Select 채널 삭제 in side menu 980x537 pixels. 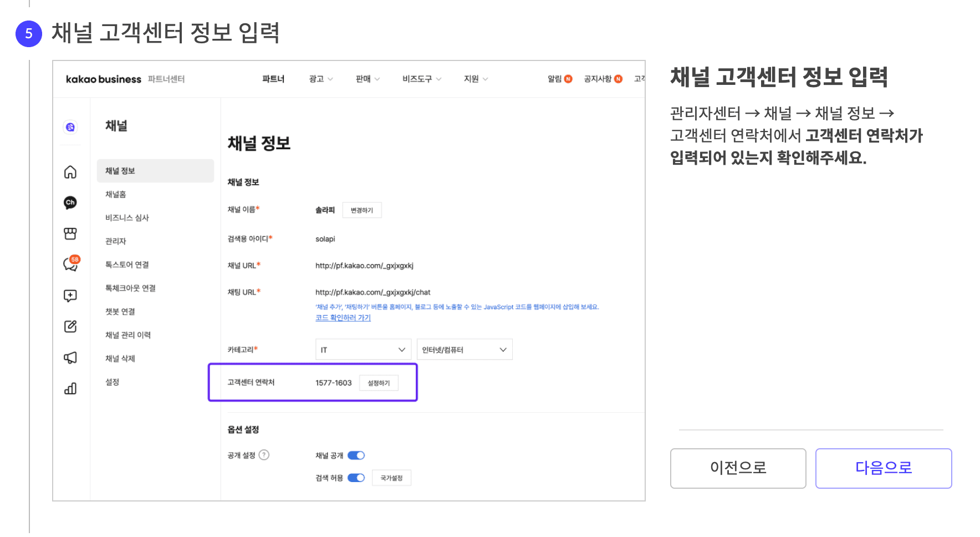pos(120,358)
